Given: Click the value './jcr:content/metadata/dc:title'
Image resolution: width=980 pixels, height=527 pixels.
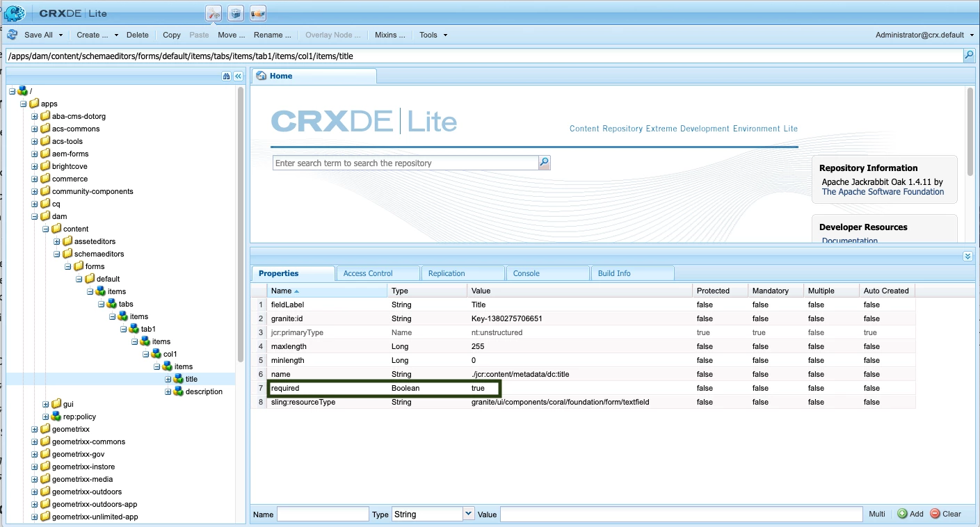Looking at the screenshot, I should tap(520, 374).
